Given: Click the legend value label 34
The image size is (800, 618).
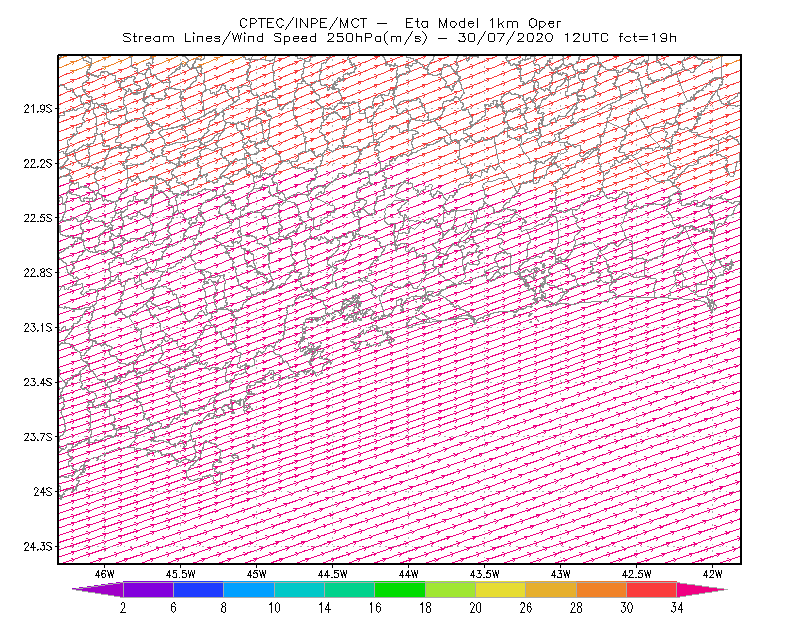Looking at the screenshot, I should point(677,608).
